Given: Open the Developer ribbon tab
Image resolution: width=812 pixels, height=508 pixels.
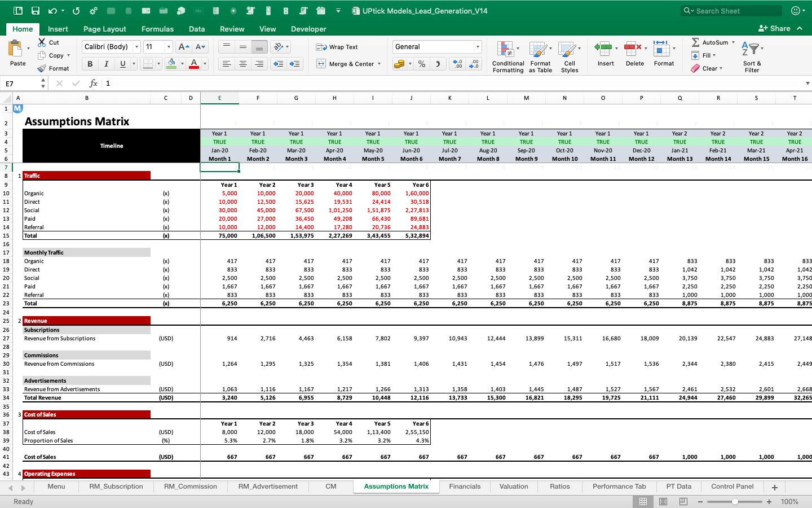Looking at the screenshot, I should pos(308,29).
